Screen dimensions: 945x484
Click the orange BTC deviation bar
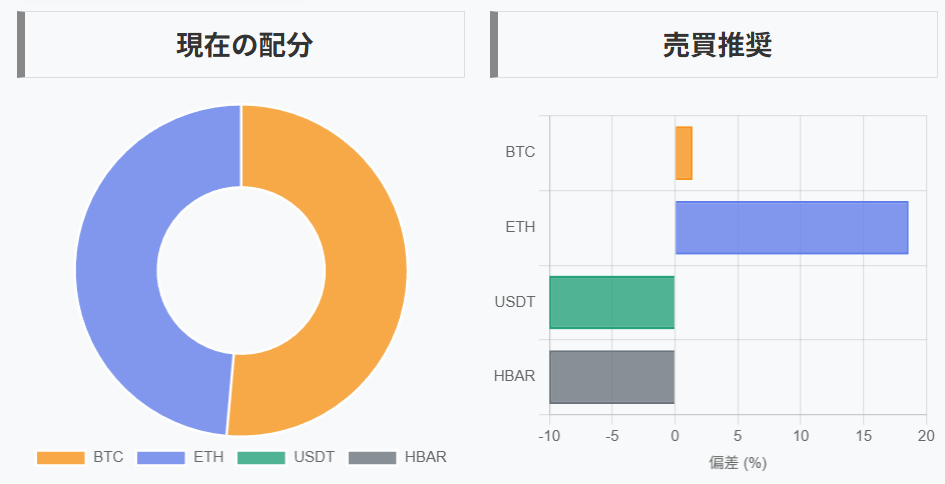[x=683, y=153]
